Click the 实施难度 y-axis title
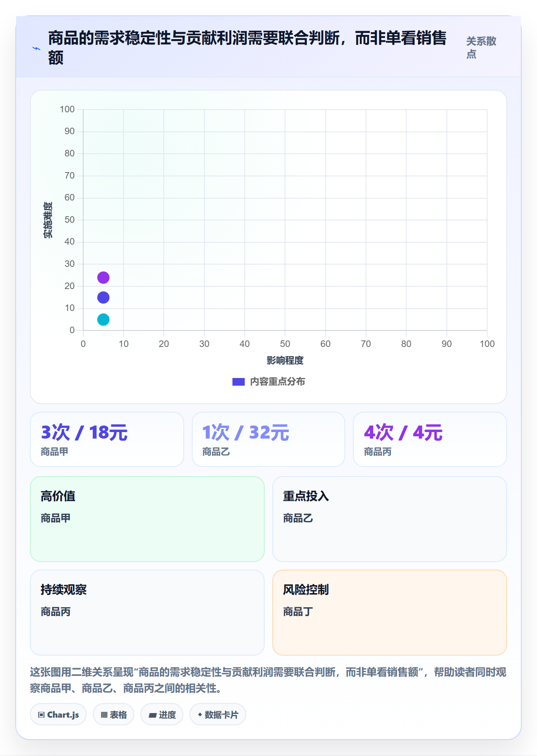The image size is (537, 756). tap(48, 220)
